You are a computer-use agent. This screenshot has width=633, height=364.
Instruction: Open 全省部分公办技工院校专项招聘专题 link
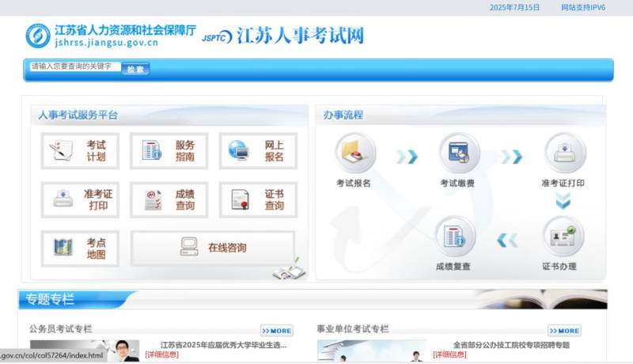pos(511,345)
